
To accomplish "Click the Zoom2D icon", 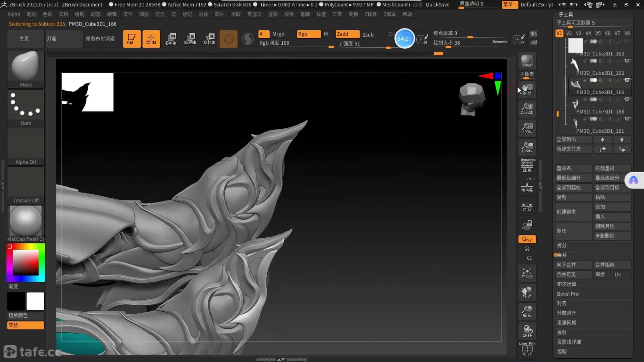I will [x=527, y=108].
